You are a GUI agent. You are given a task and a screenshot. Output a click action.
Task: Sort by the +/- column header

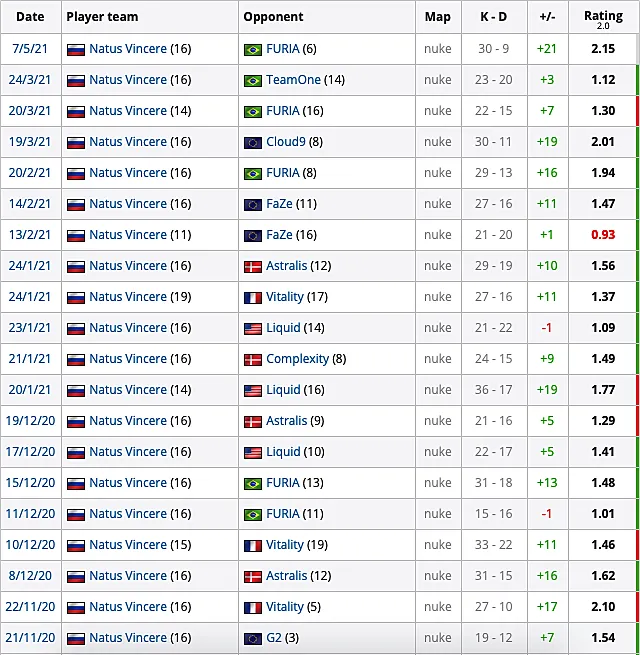[x=547, y=17]
